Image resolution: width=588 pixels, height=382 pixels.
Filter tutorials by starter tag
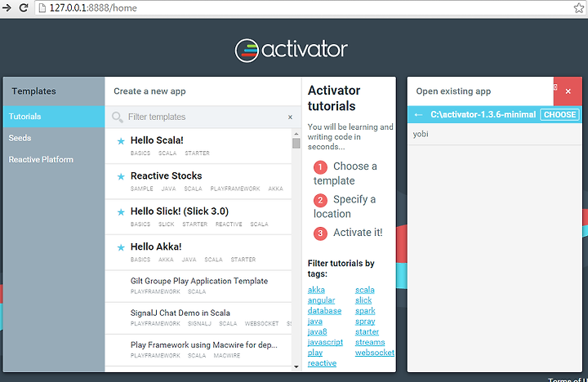367,331
